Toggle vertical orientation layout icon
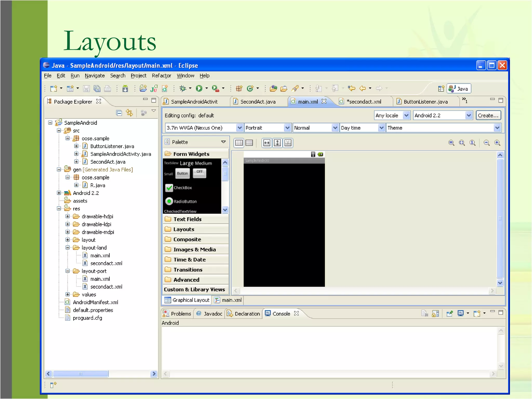This screenshot has height=399, width=532. point(249,143)
